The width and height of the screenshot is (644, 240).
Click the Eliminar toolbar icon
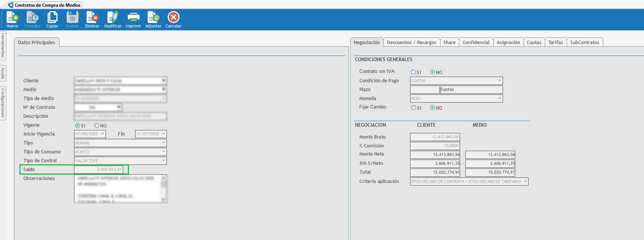92,19
